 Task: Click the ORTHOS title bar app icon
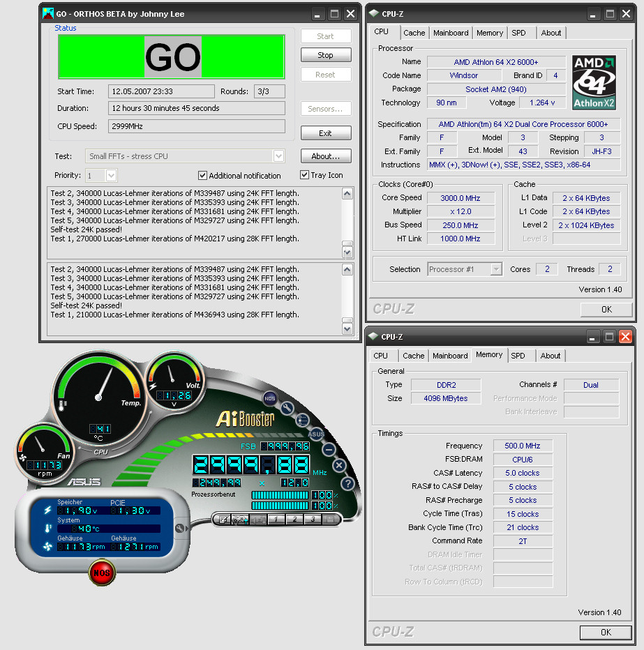click(48, 14)
